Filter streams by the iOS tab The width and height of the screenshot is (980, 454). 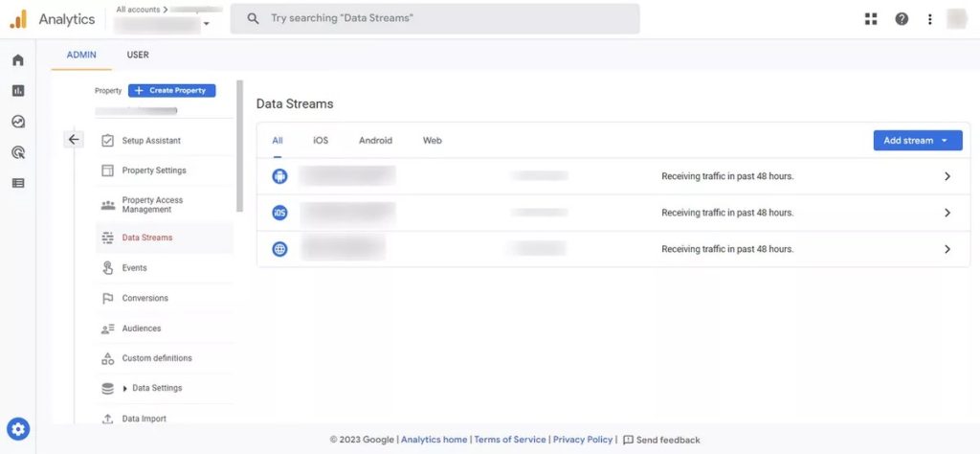click(320, 141)
